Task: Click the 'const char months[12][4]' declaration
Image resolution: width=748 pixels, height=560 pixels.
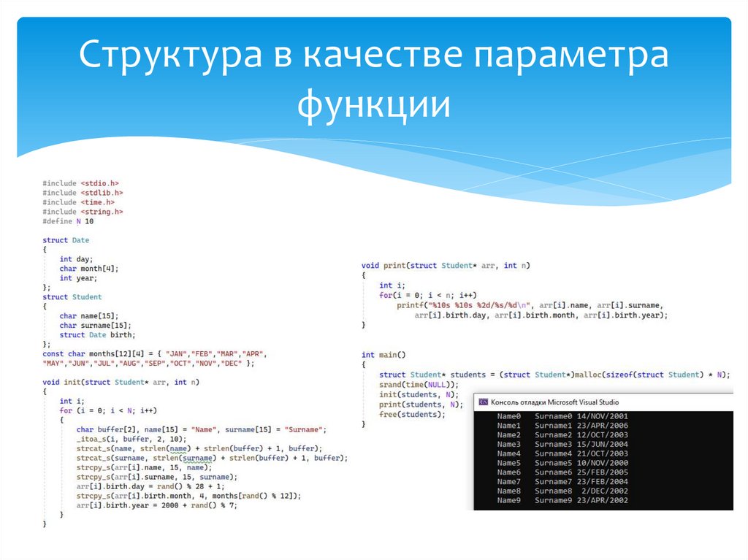Action: click(155, 354)
